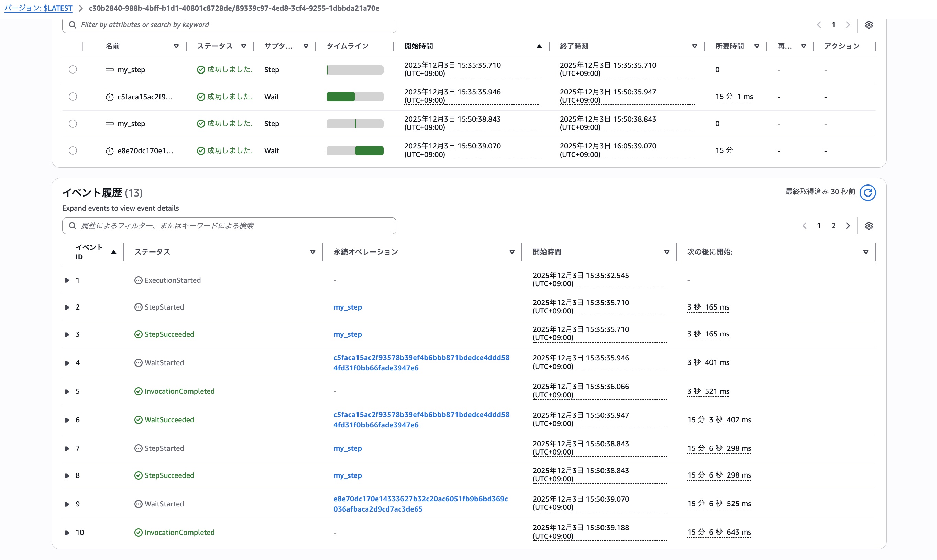Select the radio button for e8e70dc170e1 wait row
The width and height of the screenshot is (937, 560).
click(73, 150)
